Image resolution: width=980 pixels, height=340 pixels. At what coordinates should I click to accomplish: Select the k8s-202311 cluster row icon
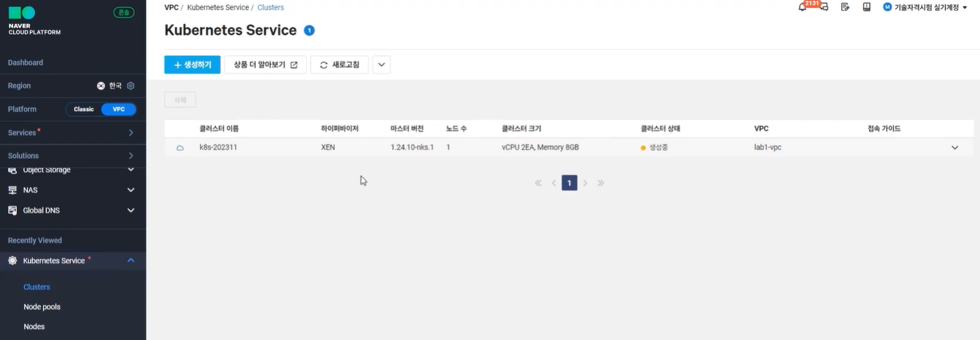180,148
